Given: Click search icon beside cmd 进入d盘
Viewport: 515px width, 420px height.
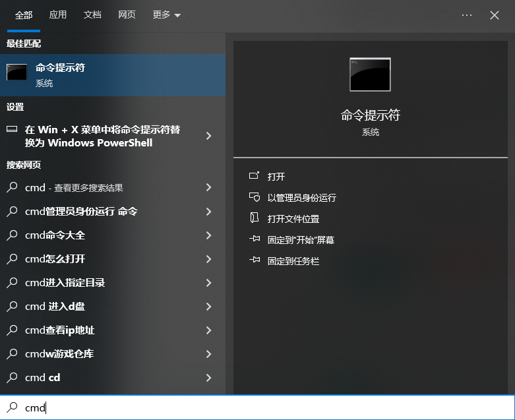Looking at the screenshot, I should click(12, 306).
